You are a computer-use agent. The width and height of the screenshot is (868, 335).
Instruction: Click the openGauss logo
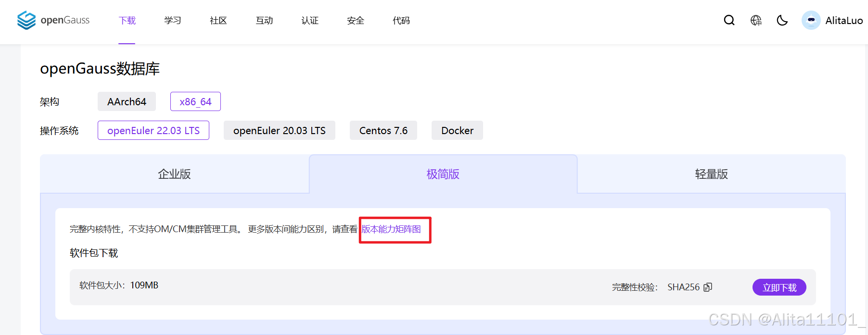click(x=53, y=20)
